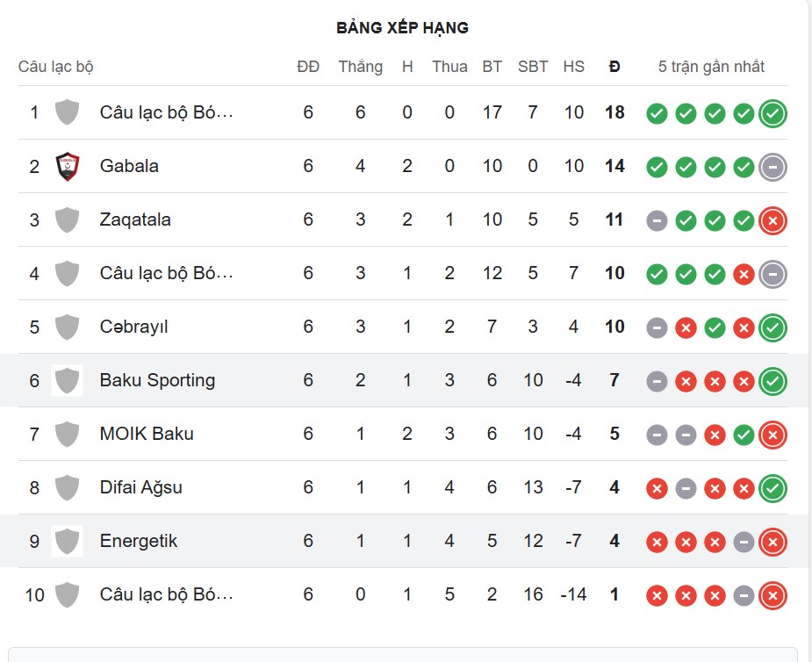Open the Zaqatala team link
The width and height of the screenshot is (812, 662).
[x=135, y=219]
